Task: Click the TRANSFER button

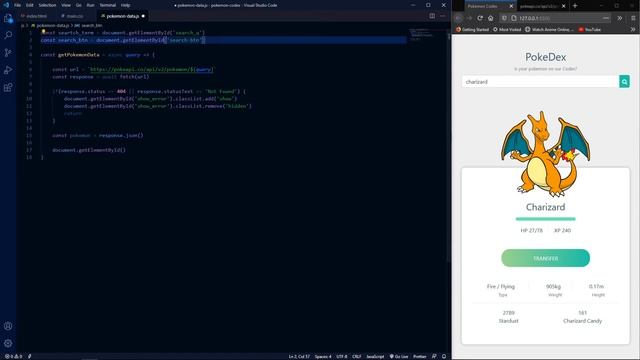Action: tap(545, 258)
